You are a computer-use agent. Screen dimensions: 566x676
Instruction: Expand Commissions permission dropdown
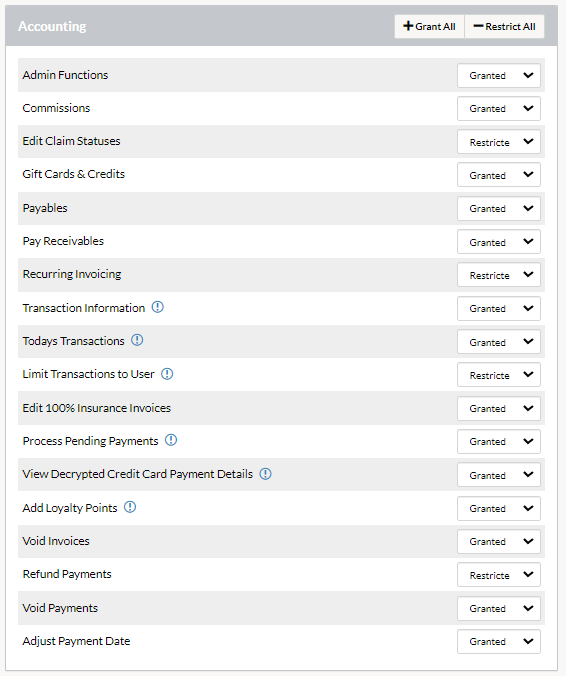499,109
